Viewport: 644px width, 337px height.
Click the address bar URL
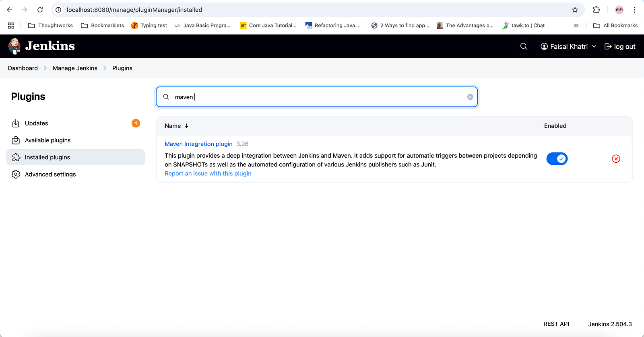[134, 10]
